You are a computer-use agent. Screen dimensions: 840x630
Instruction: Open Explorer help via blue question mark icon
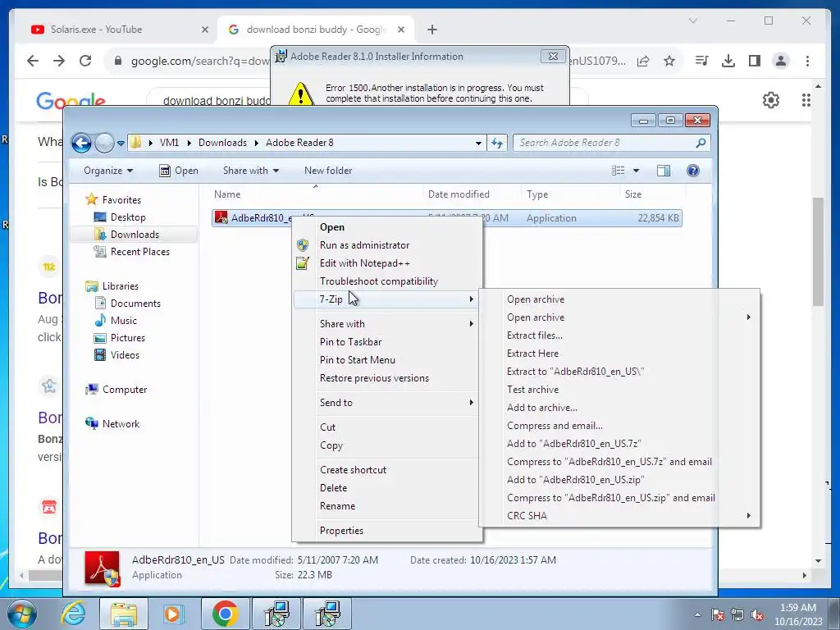coord(692,171)
